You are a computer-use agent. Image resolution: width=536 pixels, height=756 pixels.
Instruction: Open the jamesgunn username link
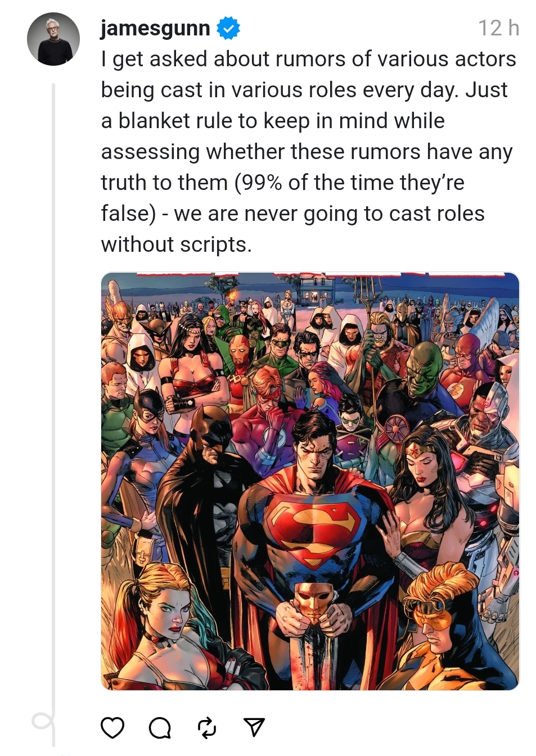click(155, 28)
